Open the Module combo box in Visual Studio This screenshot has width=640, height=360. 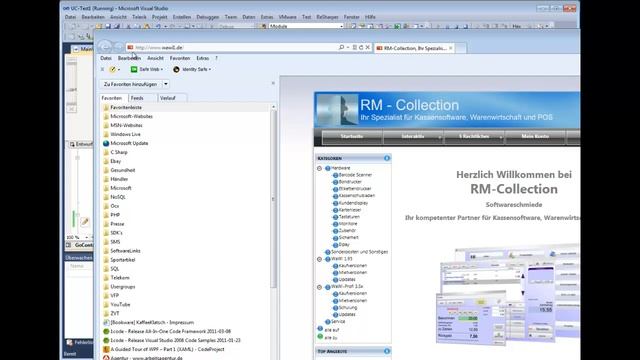tap(306, 26)
